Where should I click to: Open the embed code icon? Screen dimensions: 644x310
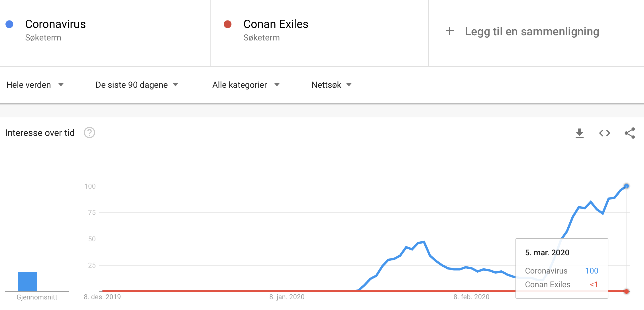tap(604, 133)
